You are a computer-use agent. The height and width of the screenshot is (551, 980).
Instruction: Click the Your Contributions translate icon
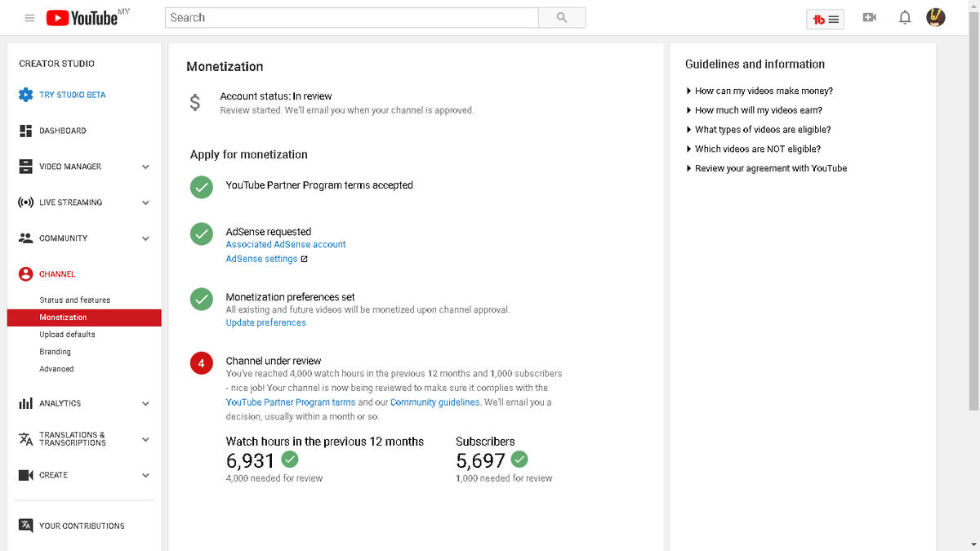click(25, 526)
